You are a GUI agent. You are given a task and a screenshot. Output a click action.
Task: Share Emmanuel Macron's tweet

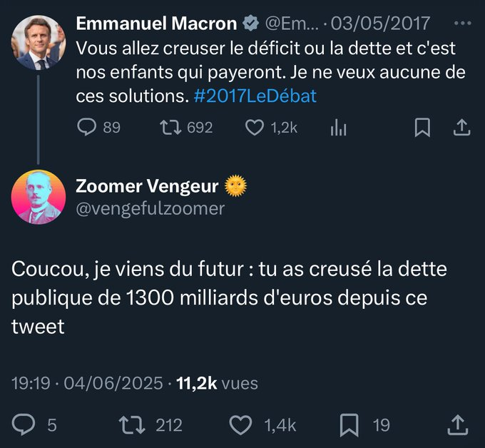461,128
